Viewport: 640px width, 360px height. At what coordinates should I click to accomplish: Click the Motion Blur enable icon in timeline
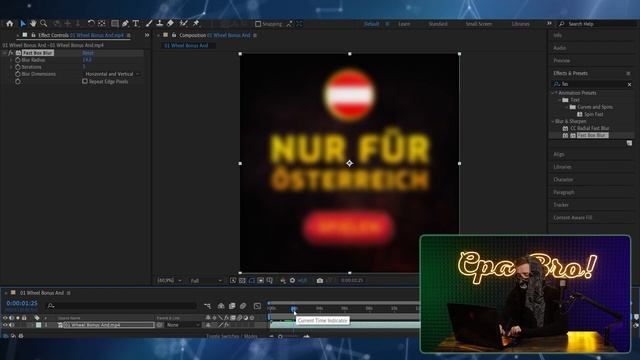(243, 306)
